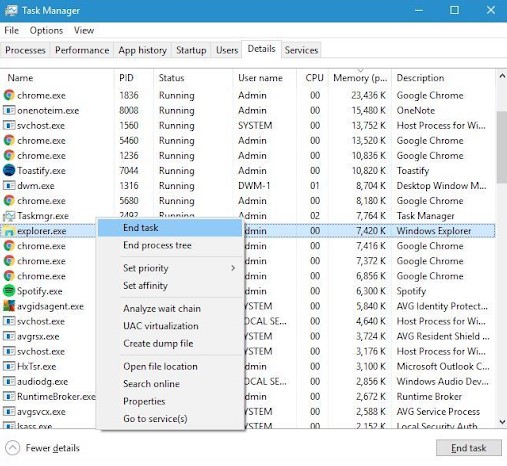
Task: Sort by the Status column header
Action: (193, 78)
